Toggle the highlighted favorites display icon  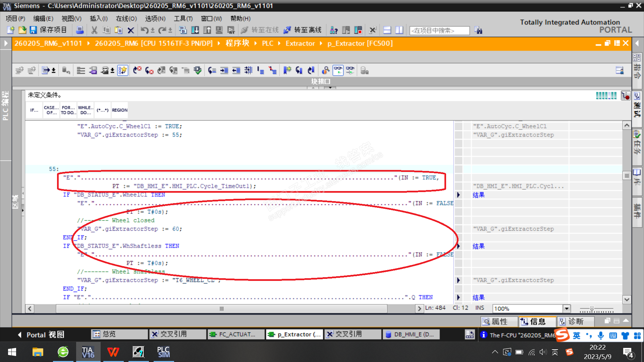pos(123,70)
